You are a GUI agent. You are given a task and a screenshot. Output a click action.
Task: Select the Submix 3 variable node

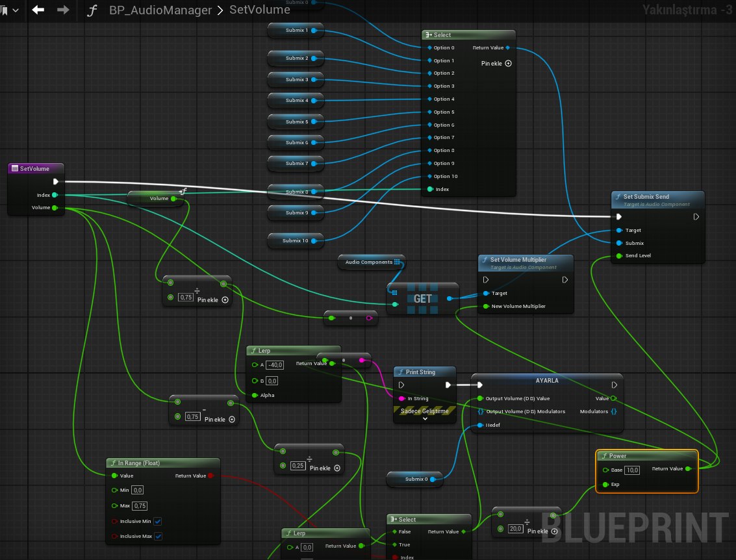tap(296, 80)
